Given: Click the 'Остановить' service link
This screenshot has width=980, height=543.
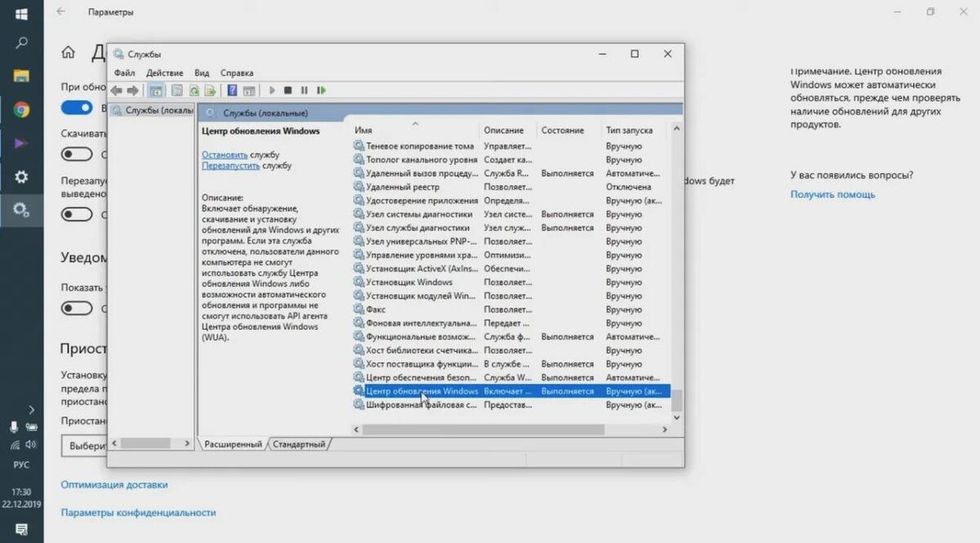Looking at the screenshot, I should tap(225, 154).
